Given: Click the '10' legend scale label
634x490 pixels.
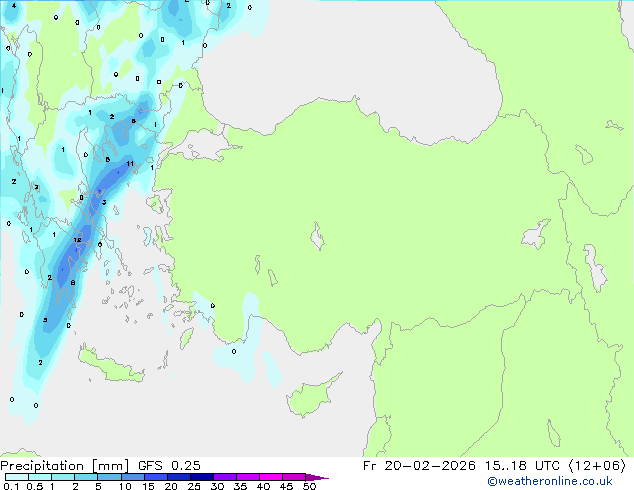Looking at the screenshot, I should click(x=125, y=486).
